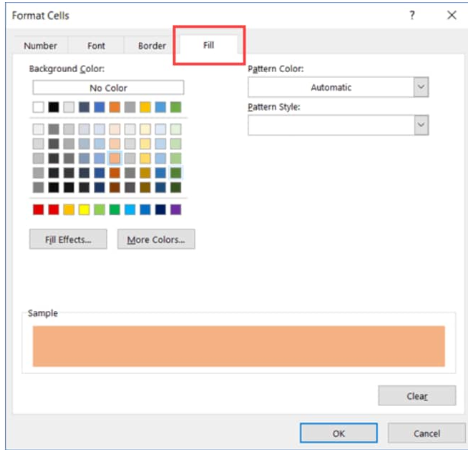Close the Format Cells dialog

[452, 15]
